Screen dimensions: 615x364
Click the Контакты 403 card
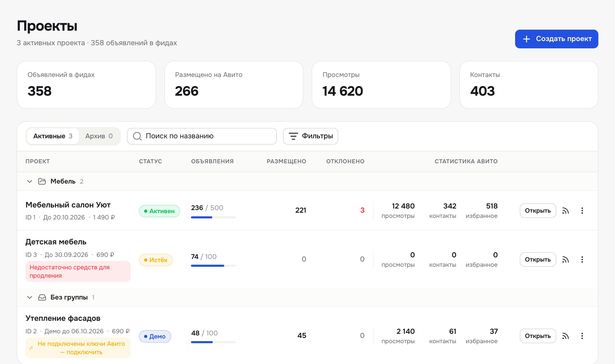point(529,85)
